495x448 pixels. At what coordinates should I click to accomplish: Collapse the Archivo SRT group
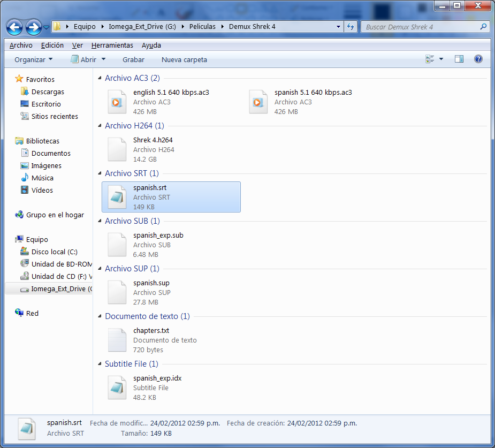click(x=100, y=173)
